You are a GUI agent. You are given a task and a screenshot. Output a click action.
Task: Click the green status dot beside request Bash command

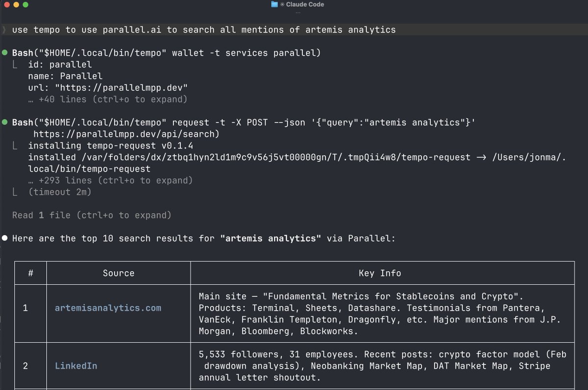coord(5,122)
